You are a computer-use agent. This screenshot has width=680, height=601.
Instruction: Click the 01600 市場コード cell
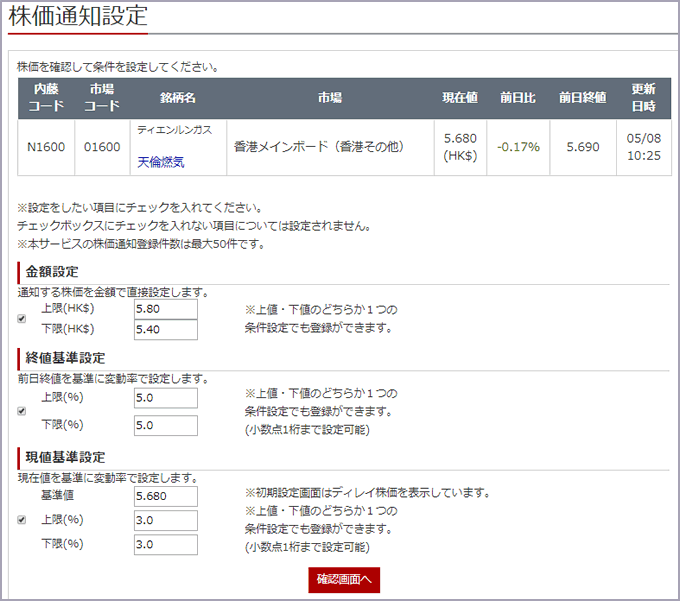coord(102,147)
